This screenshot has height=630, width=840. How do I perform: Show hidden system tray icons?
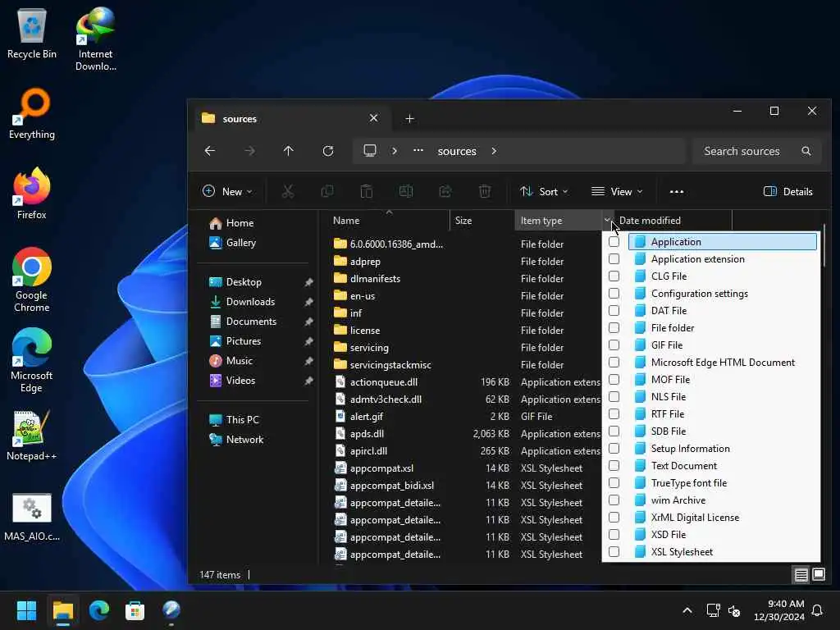[x=687, y=610]
